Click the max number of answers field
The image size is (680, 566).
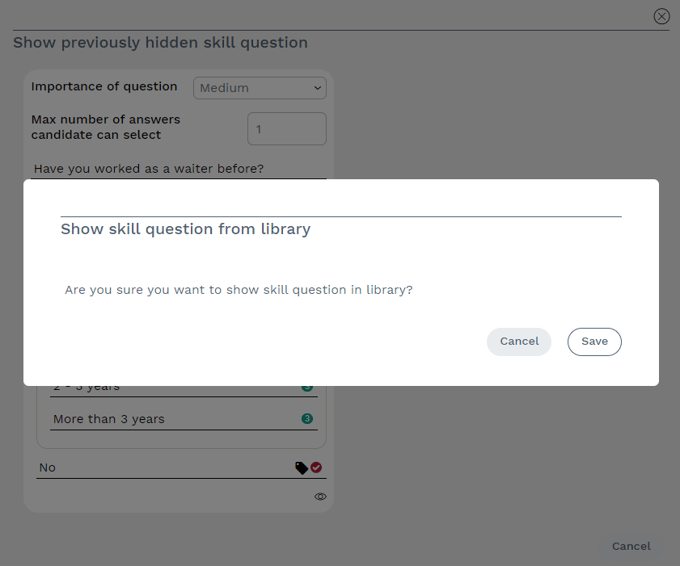click(286, 129)
